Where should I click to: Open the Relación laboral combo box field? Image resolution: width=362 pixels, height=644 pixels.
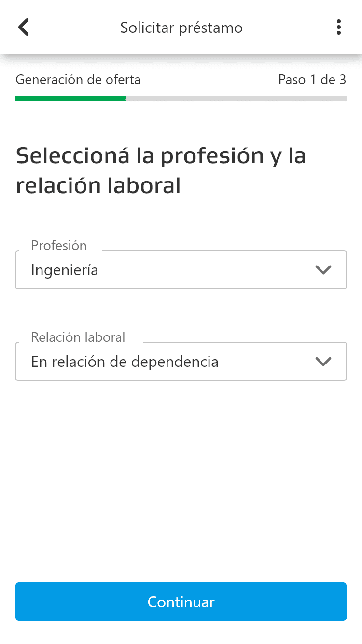(181, 361)
